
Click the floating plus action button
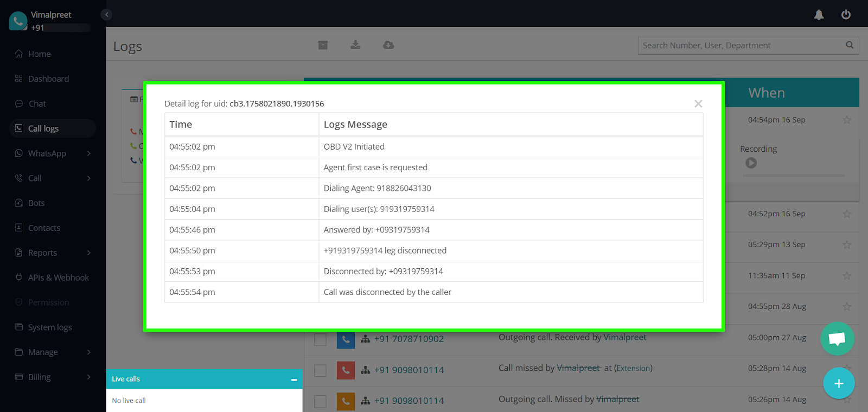(839, 384)
